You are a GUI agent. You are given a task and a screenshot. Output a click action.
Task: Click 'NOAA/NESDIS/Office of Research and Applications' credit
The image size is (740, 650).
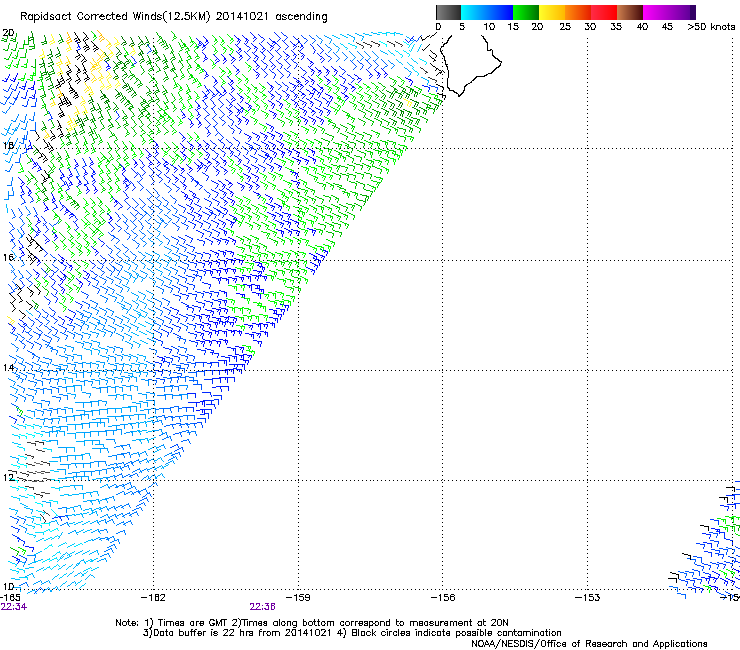click(x=589, y=644)
